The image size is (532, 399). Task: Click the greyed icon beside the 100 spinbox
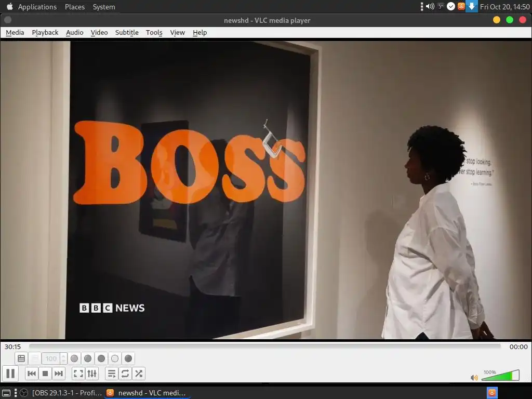[x=35, y=358]
